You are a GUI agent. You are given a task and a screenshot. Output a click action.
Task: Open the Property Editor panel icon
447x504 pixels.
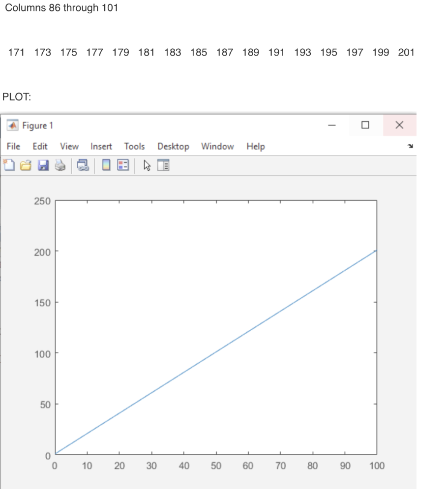[x=163, y=165]
